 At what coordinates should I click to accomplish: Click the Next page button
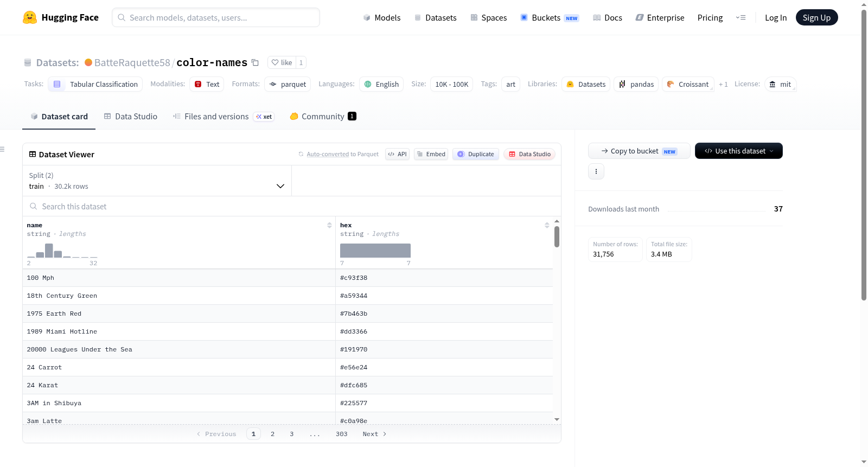[x=374, y=434]
